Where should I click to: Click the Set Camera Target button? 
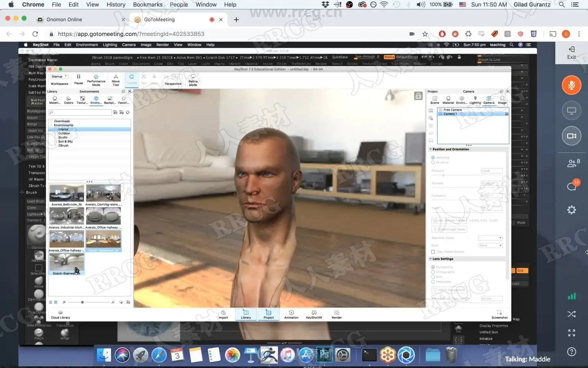coord(449,220)
